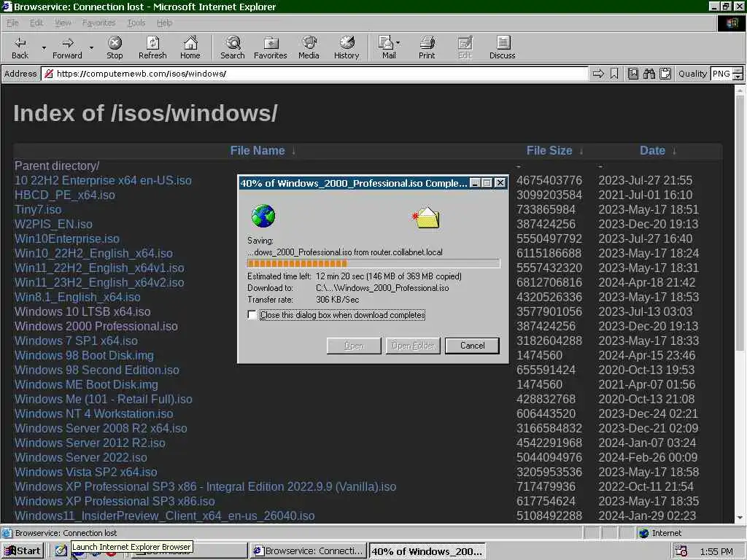Open the Help menu
This screenshot has width=747, height=560.
click(164, 23)
